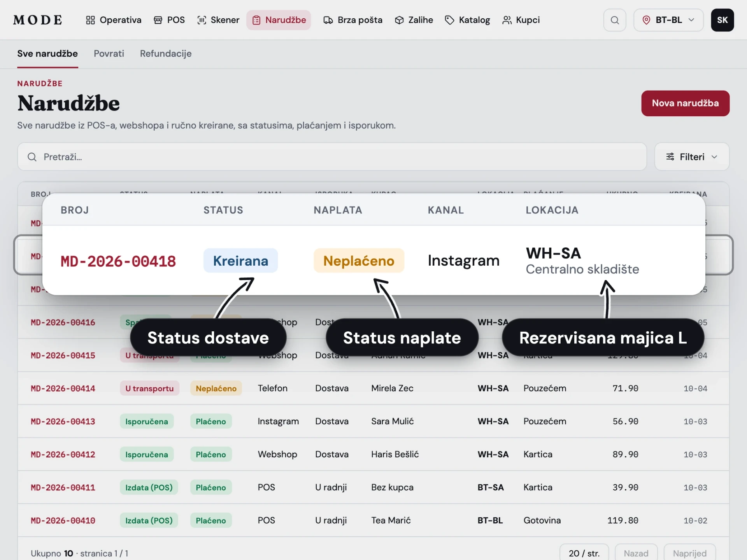Screen dimensions: 747x560
Task: Click the Nazad pagination button
Action: pos(636,553)
